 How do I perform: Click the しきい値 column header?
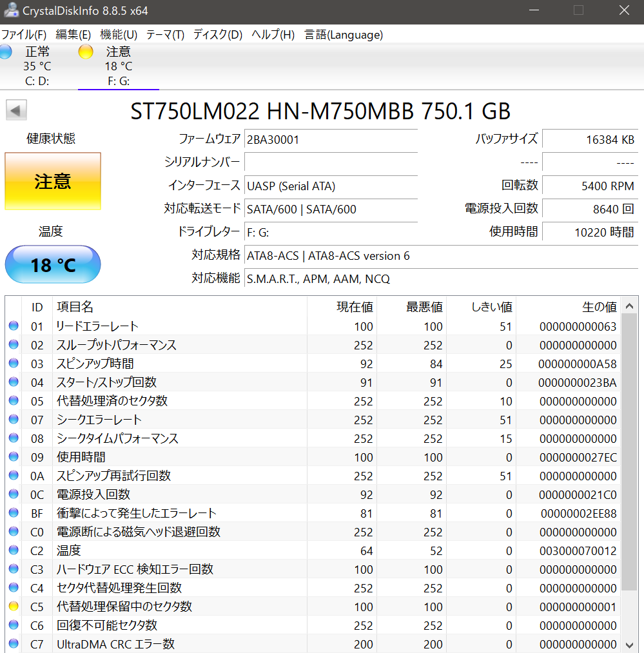point(481,306)
